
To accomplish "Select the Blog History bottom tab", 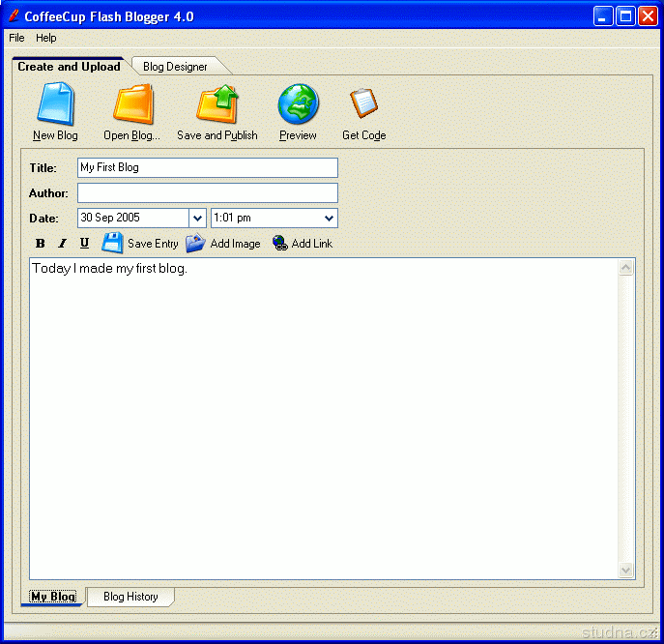I will pos(130,597).
